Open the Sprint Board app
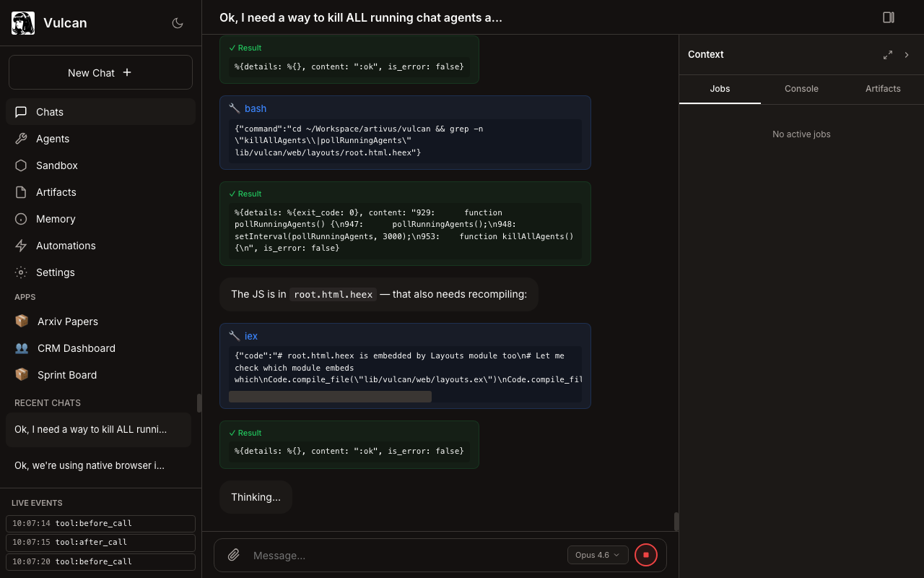This screenshot has width=924, height=578. (x=66, y=375)
